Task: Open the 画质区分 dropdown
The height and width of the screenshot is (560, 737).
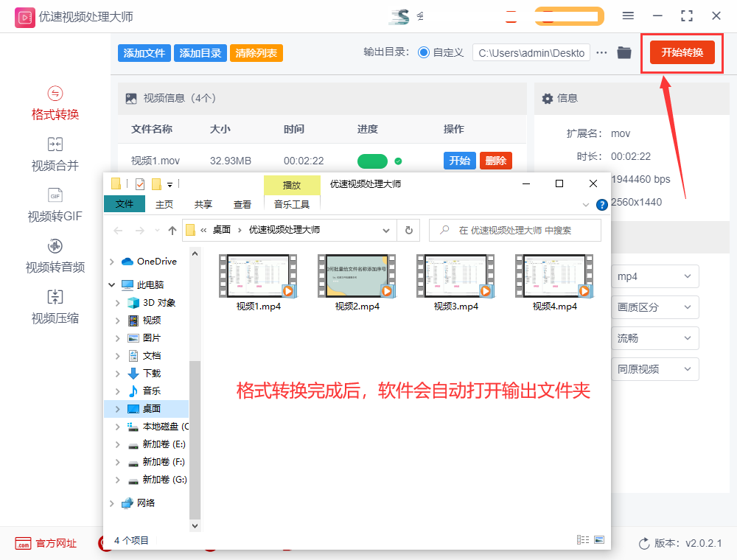Action: pos(654,307)
